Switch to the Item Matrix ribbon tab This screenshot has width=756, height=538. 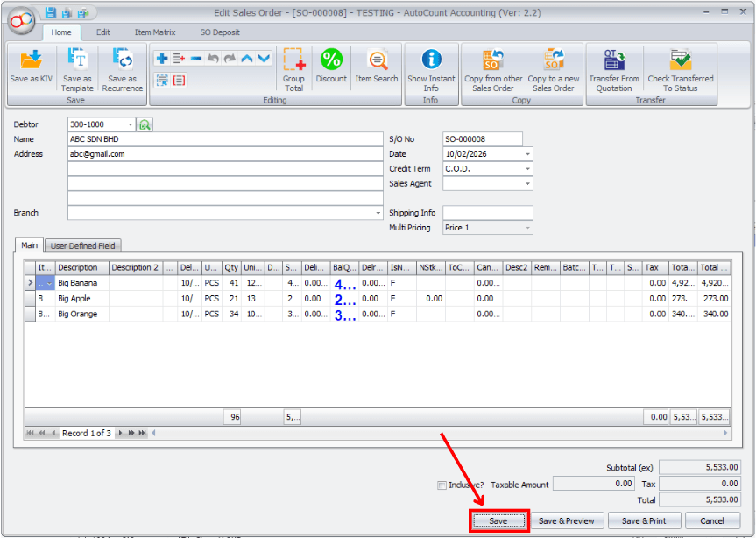155,32
